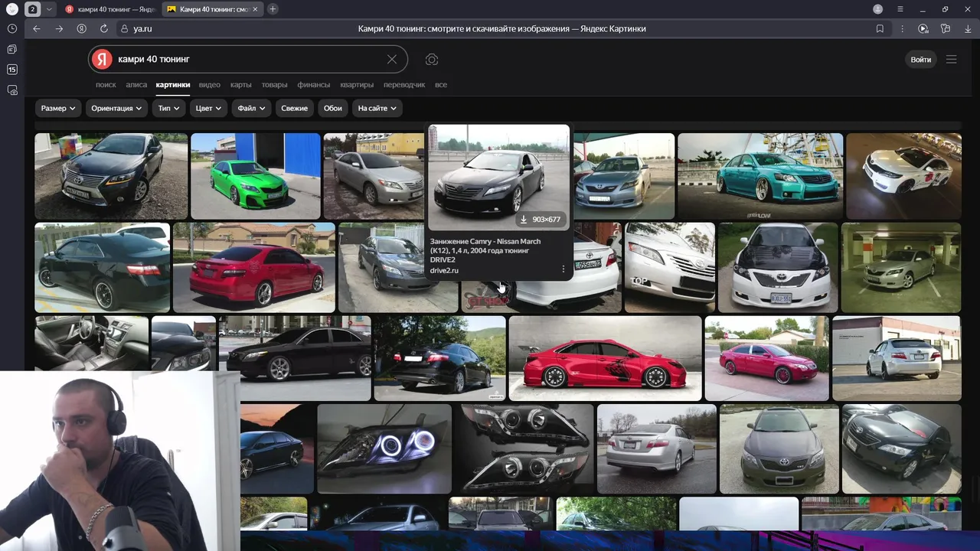Switch to first tab камри 40 тюнинг — Яндекс

[109, 9]
